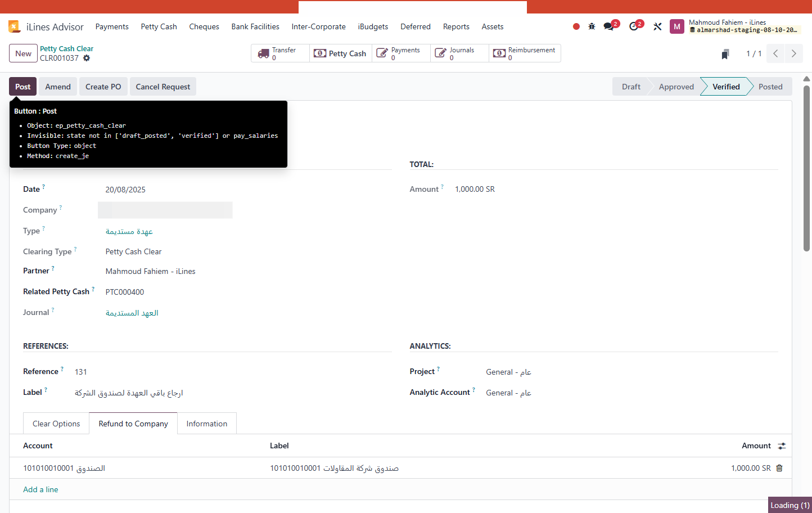Click the red recording indicator icon
This screenshot has height=513, width=812.
click(x=576, y=26)
